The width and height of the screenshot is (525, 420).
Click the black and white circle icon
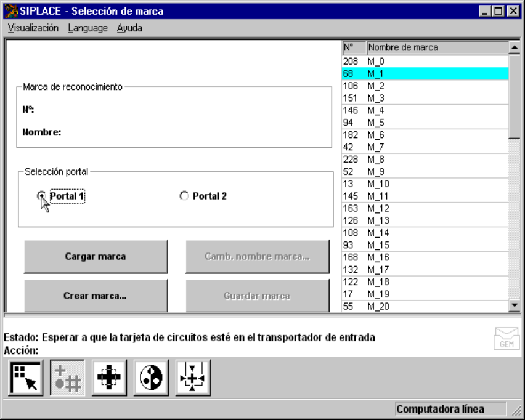151,378
